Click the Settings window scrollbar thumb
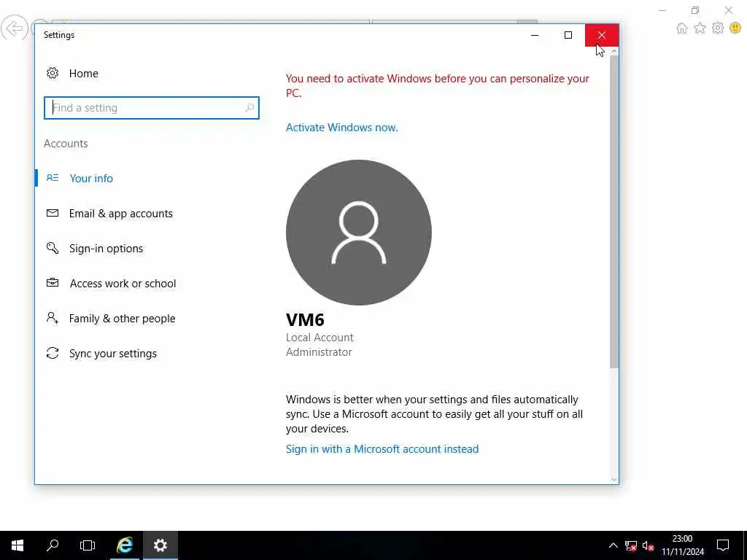The image size is (747, 560). tap(614, 212)
